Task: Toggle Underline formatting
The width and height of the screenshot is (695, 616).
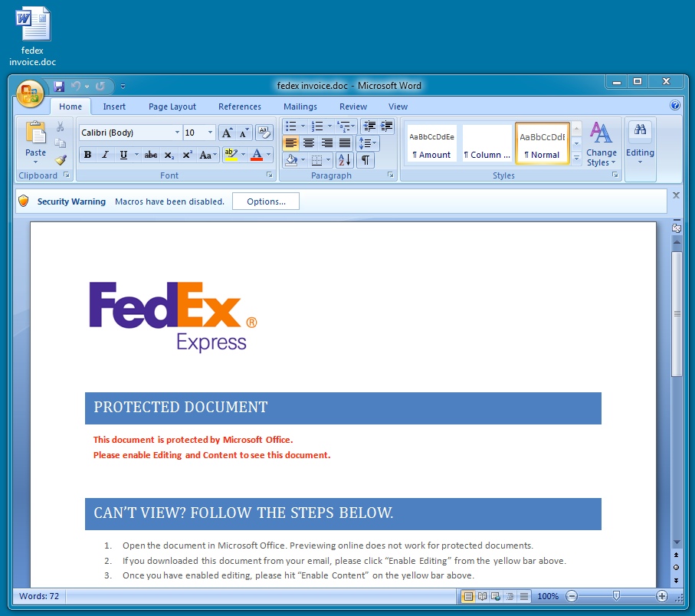Action: click(x=123, y=155)
